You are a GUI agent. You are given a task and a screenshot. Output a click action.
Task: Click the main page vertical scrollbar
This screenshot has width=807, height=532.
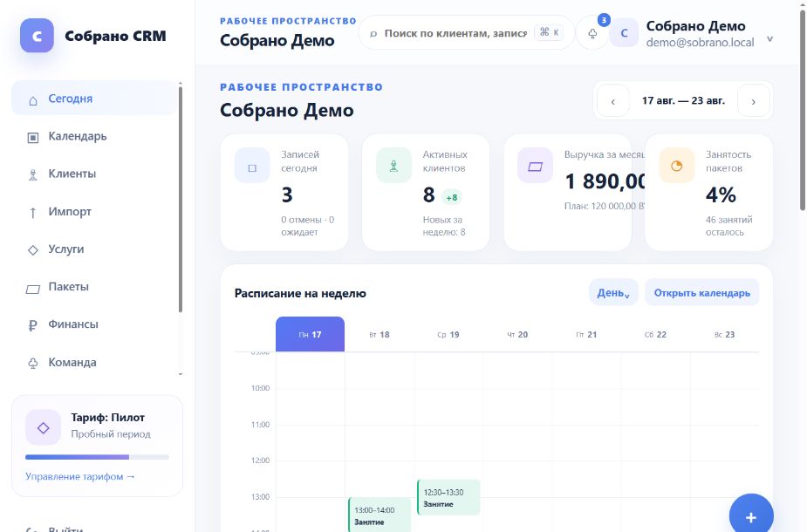[x=803, y=110]
